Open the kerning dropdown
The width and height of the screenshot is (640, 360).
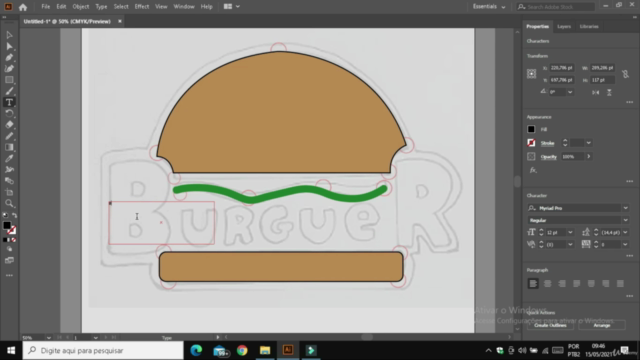click(x=570, y=244)
